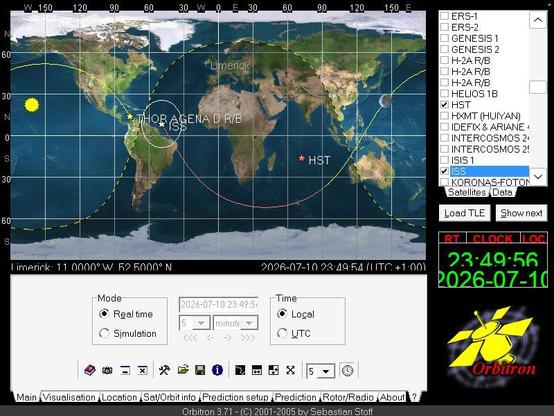The width and height of the screenshot is (554, 416).
Task: Open the About tab
Action: coord(392,397)
